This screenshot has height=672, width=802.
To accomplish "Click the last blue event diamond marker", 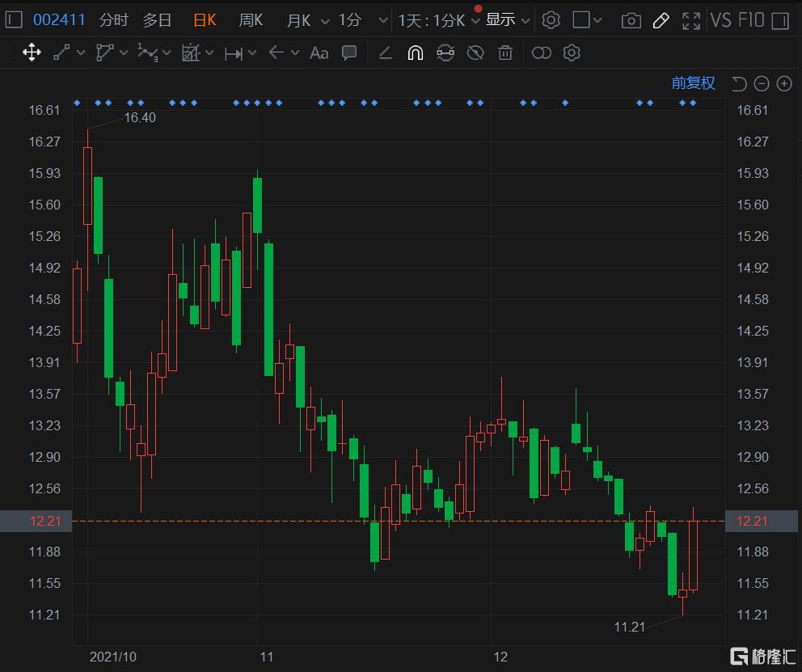I will pyautogui.click(x=693, y=103).
